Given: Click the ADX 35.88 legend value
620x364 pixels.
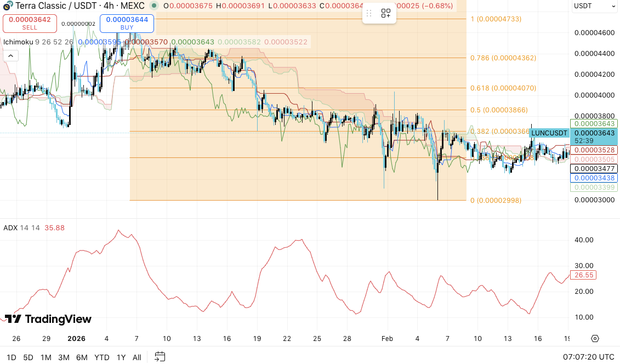Looking at the screenshot, I should tap(55, 228).
